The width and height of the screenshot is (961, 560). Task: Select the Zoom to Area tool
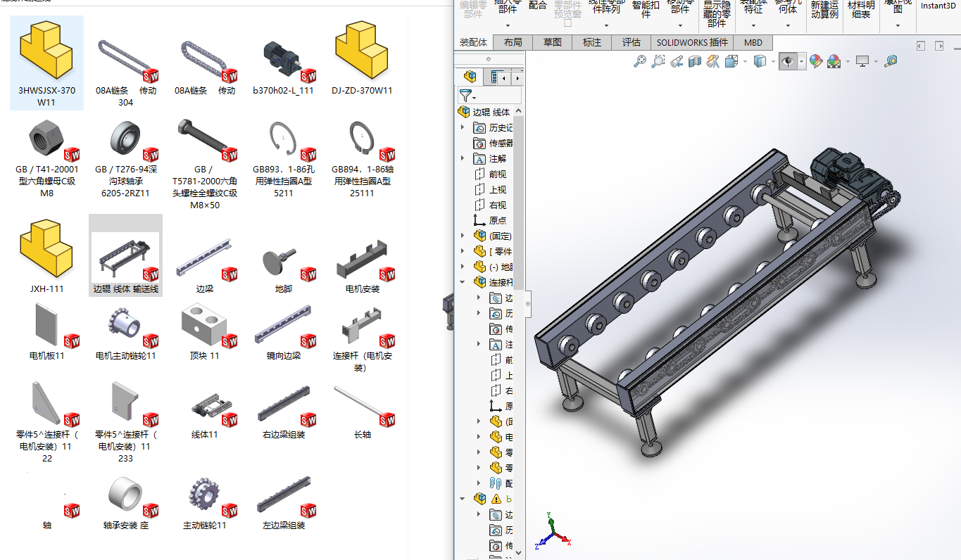click(658, 62)
